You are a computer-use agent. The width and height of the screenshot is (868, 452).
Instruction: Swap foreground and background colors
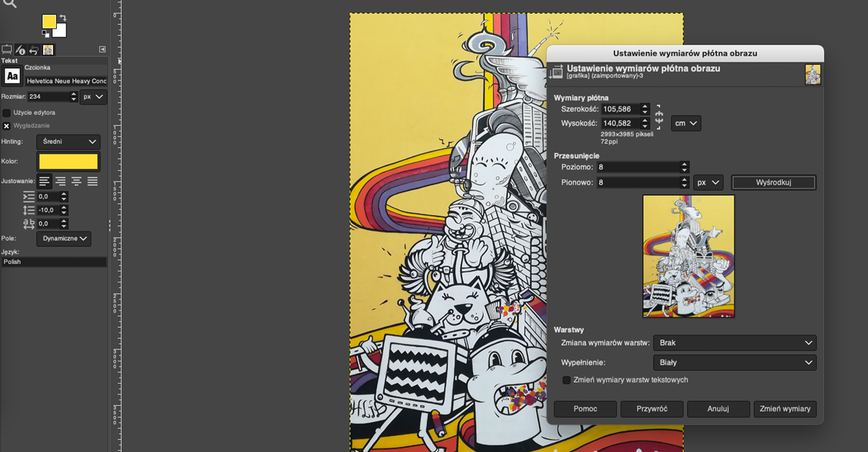[63, 18]
